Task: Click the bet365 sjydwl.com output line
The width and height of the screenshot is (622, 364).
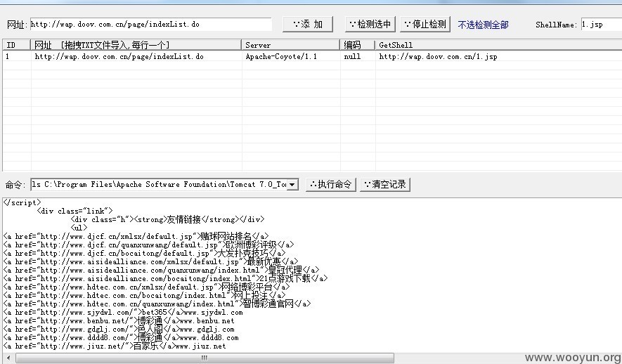Action: [123, 312]
